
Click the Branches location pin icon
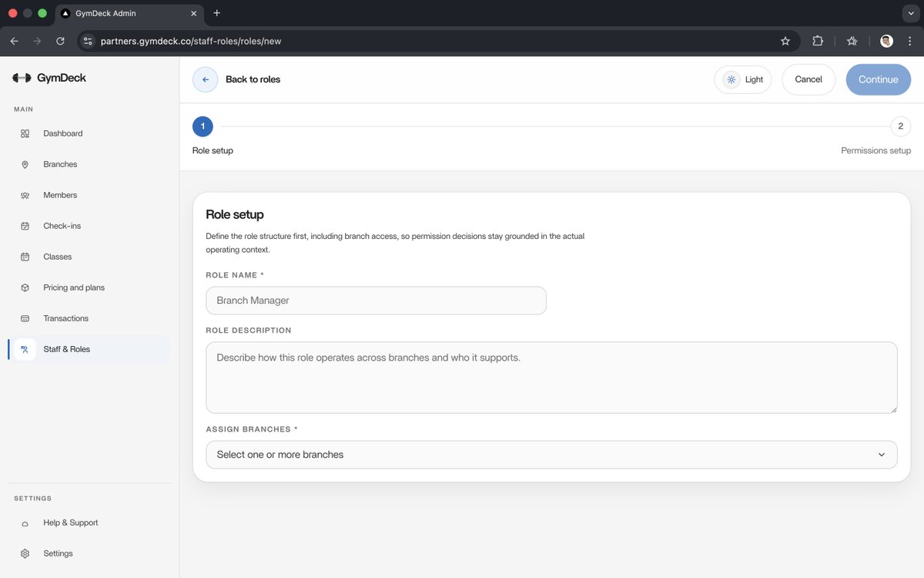tap(25, 164)
